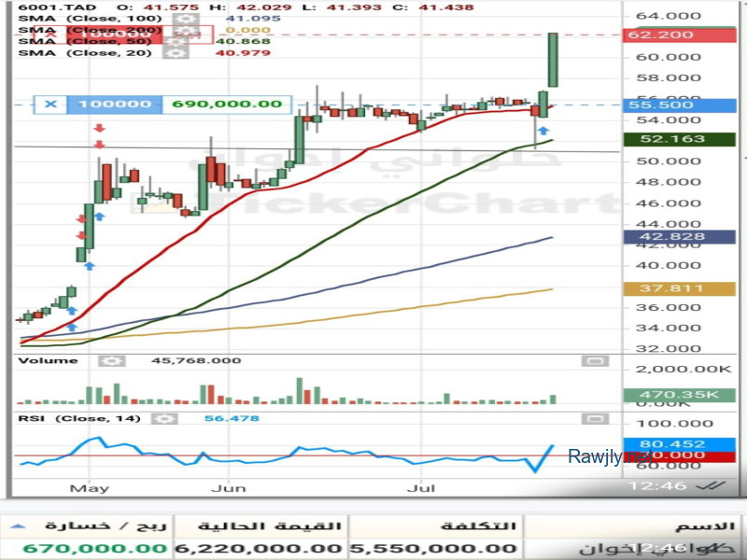Click the 690,000.00 profit label on chart
The width and height of the screenshot is (747, 560).
click(x=225, y=105)
